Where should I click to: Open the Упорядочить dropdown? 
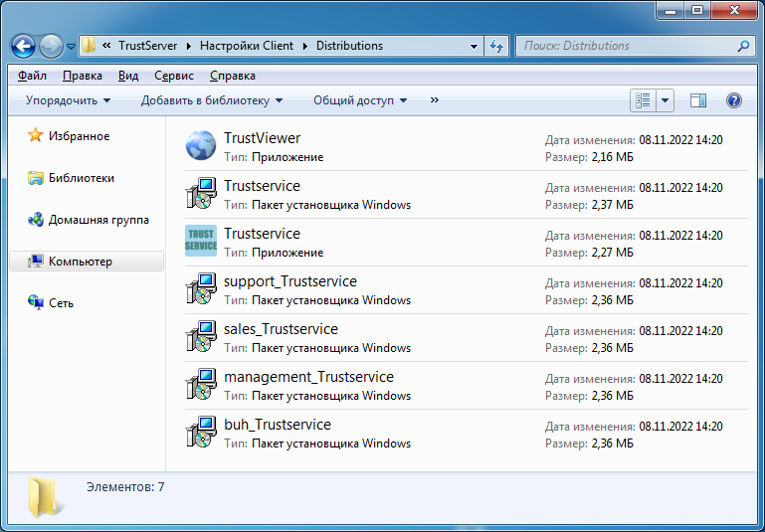point(68,100)
